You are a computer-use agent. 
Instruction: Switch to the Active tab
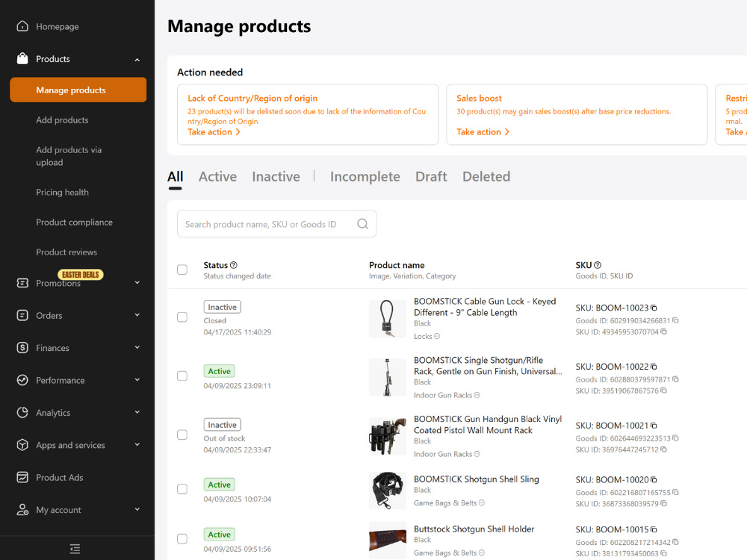click(x=217, y=177)
